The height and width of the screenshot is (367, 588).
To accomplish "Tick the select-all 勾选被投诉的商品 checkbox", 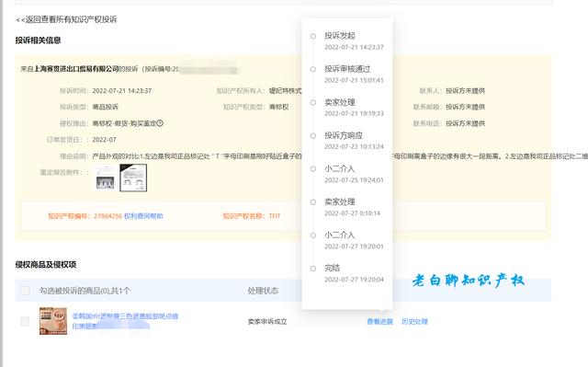I will tap(25, 291).
